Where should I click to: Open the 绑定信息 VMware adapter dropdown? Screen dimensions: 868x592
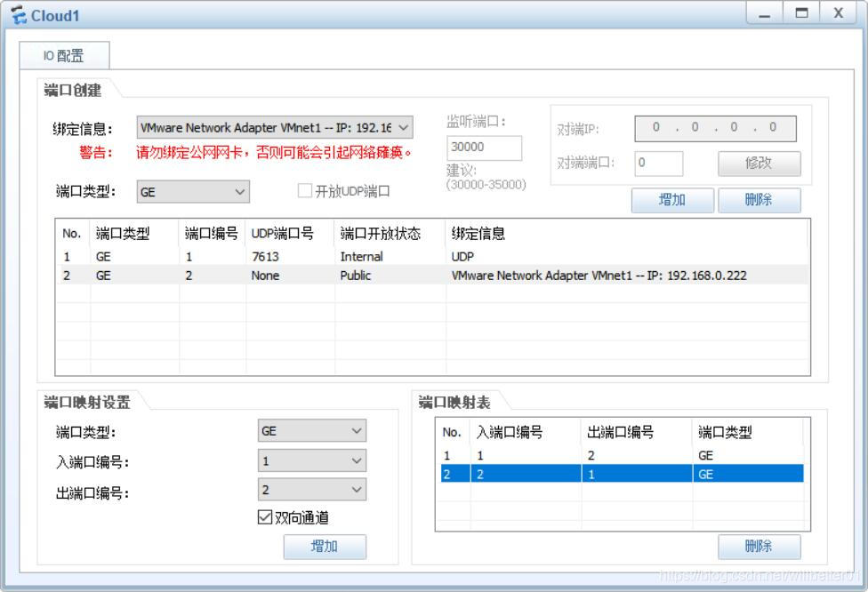click(x=275, y=128)
